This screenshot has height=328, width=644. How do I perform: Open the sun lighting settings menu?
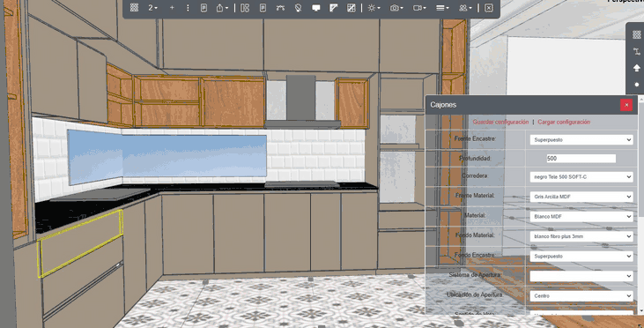click(x=374, y=7)
